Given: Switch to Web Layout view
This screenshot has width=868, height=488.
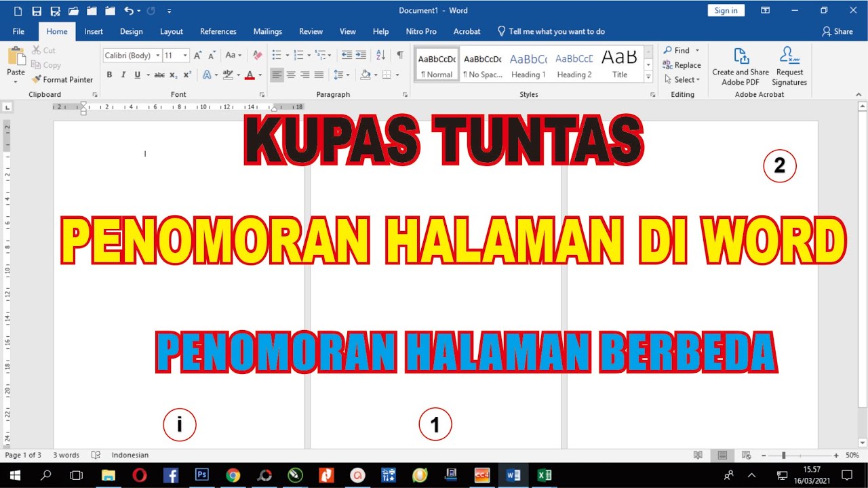Looking at the screenshot, I should pyautogui.click(x=746, y=455).
